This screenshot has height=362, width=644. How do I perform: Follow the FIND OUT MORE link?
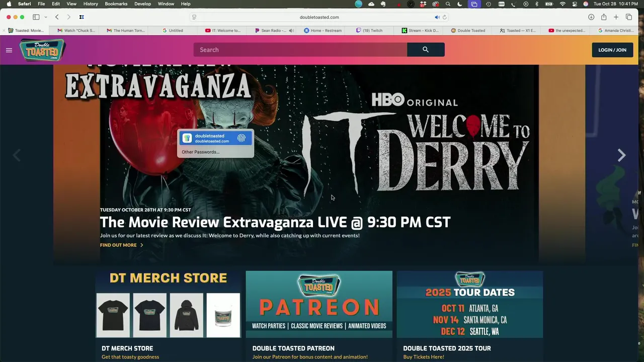click(121, 245)
